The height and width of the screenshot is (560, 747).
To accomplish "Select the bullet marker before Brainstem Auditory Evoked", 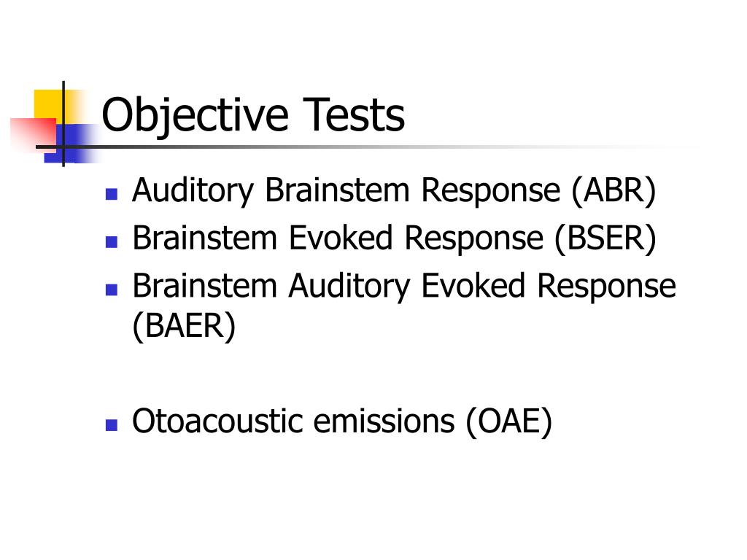I will pyautogui.click(x=112, y=290).
